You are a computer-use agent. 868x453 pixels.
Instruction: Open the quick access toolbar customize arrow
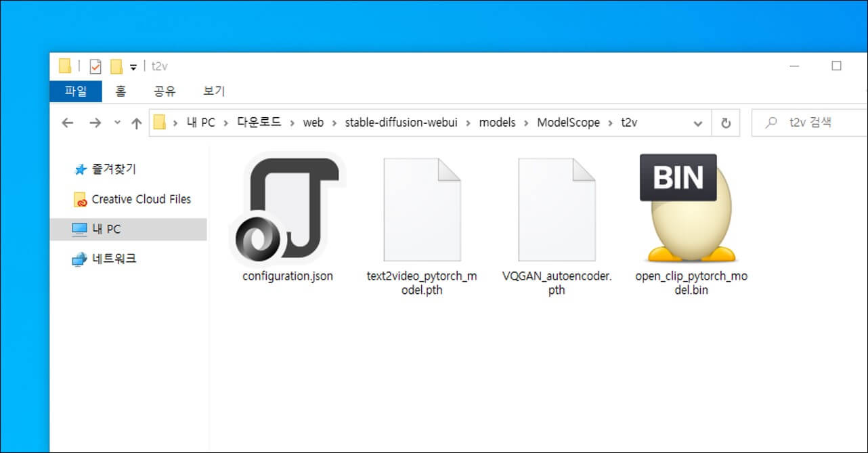click(133, 66)
